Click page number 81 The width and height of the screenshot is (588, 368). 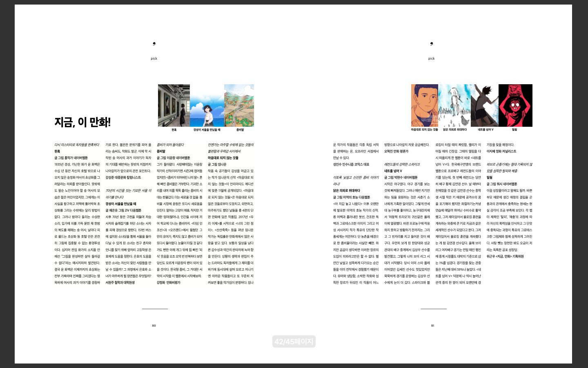(x=433, y=325)
